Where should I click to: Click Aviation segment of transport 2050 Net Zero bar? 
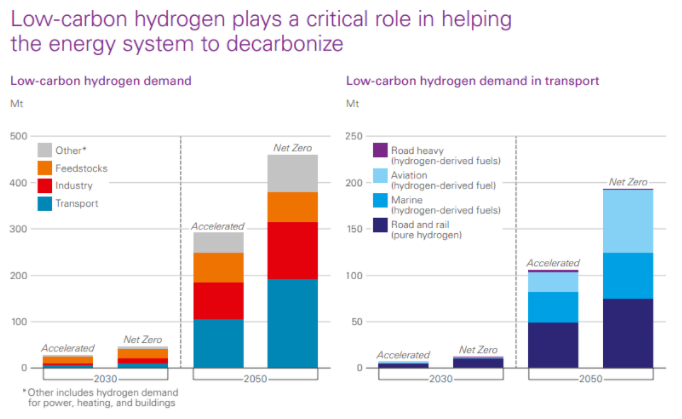click(x=626, y=221)
